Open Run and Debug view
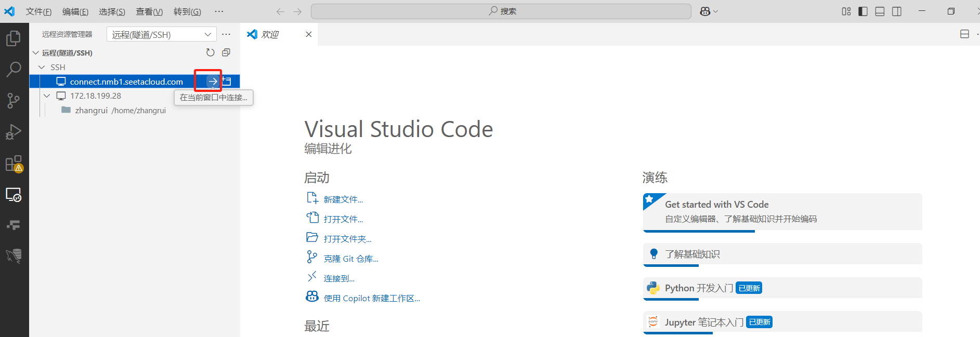 click(x=14, y=132)
